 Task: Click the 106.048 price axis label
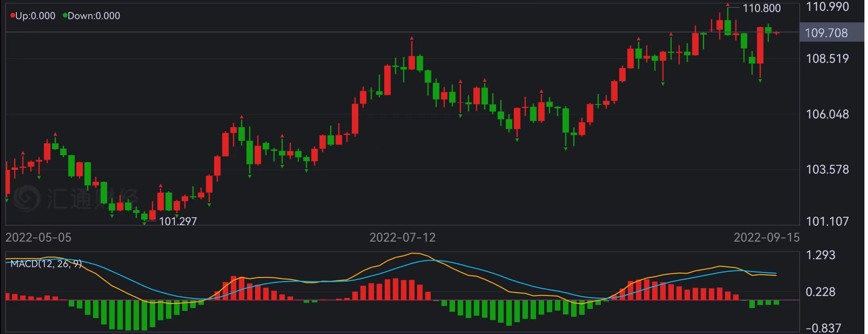pos(827,114)
